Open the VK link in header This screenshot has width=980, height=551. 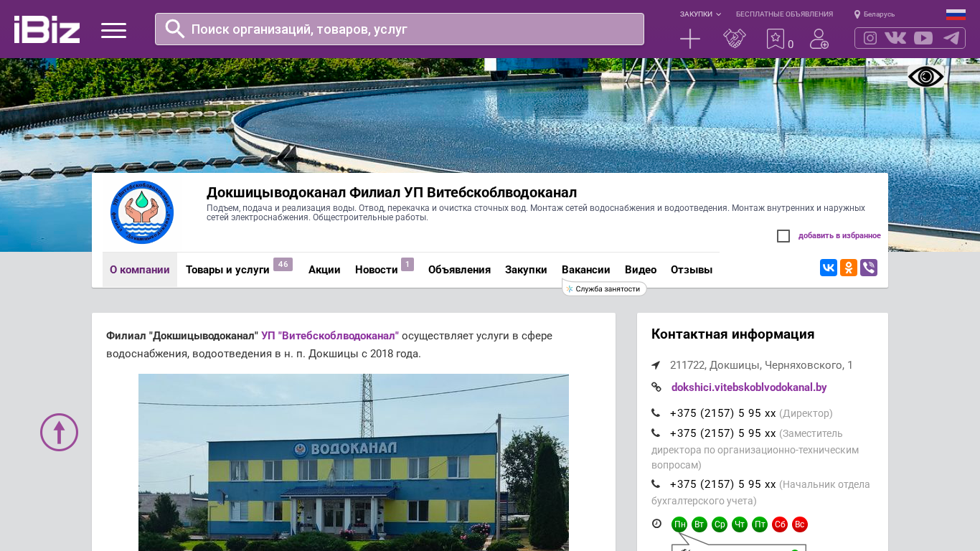895,38
